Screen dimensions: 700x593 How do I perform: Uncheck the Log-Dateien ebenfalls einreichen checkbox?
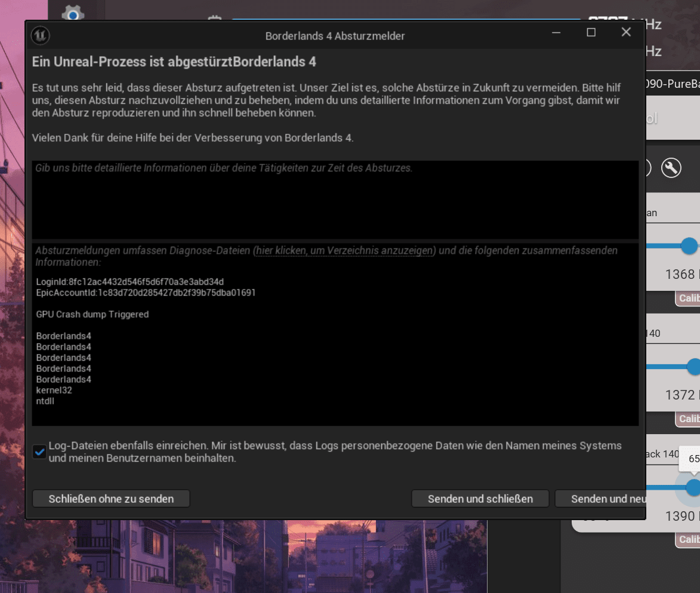pyautogui.click(x=39, y=452)
